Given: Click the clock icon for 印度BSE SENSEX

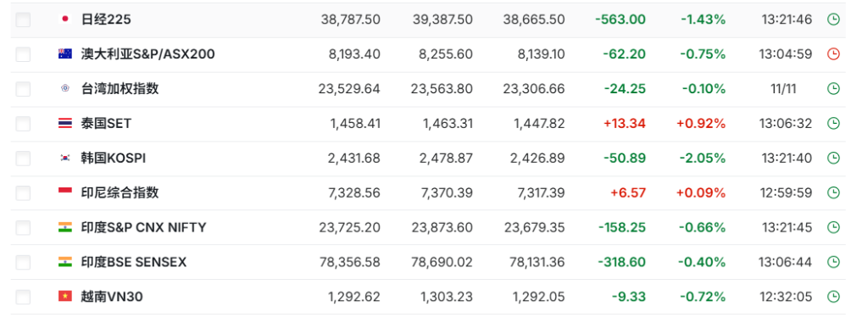Looking at the screenshot, I should click(x=832, y=261).
